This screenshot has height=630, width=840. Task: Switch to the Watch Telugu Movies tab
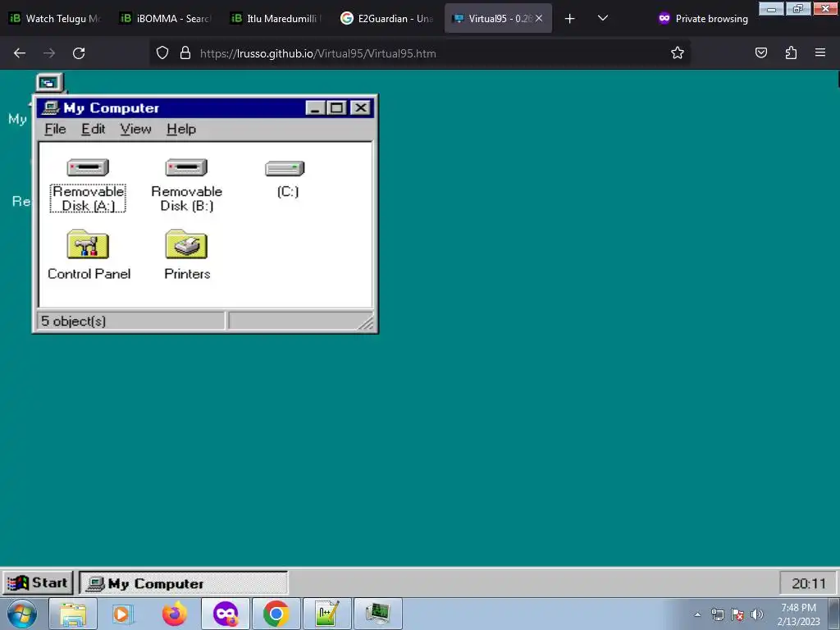click(x=55, y=18)
